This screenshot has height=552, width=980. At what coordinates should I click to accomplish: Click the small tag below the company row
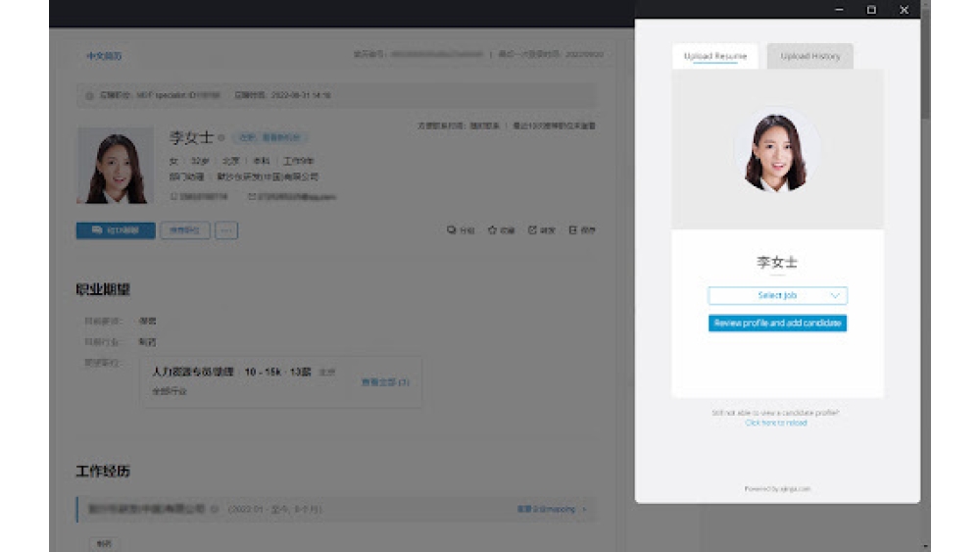(104, 544)
